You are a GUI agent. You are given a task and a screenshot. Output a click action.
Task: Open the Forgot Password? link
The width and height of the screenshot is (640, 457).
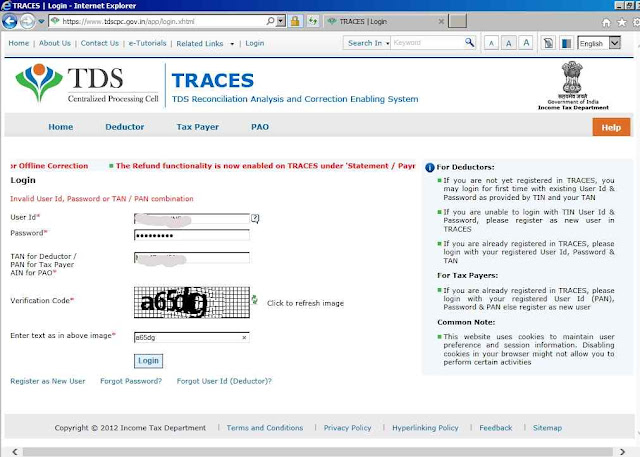[131, 381]
